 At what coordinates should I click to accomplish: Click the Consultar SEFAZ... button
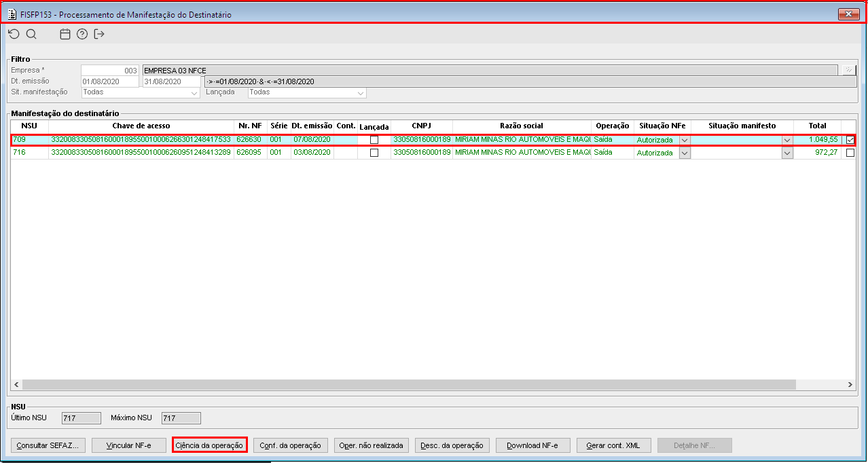(x=48, y=445)
